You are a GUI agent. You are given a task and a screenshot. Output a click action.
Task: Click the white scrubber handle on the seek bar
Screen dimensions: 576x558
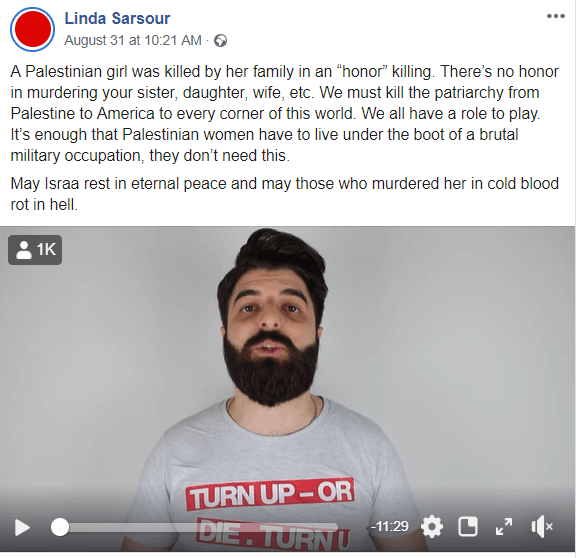pos(60,528)
